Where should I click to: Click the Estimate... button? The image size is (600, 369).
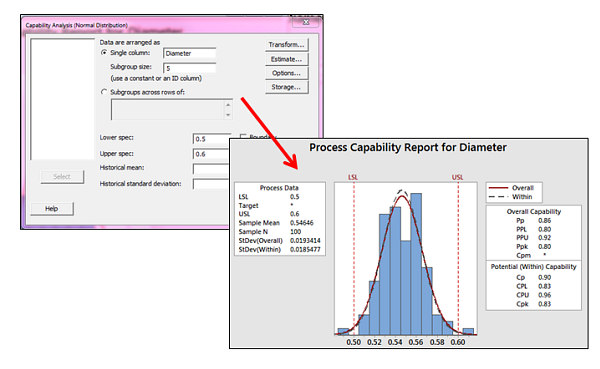[x=286, y=59]
